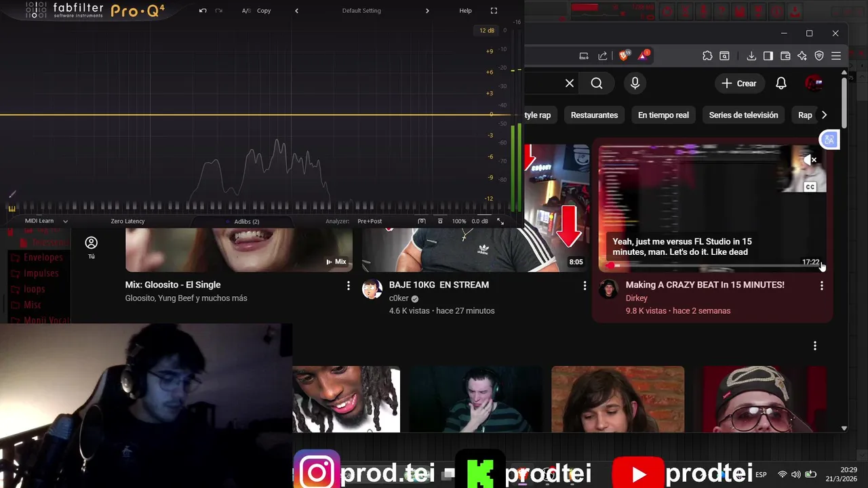The image size is (868, 488).
Task: Click the YouTube page vertical scrollbar
Action: (x=844, y=102)
